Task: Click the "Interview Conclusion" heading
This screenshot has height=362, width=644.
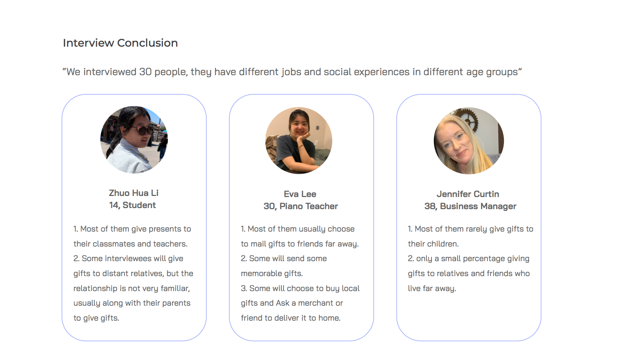Action: pos(120,43)
